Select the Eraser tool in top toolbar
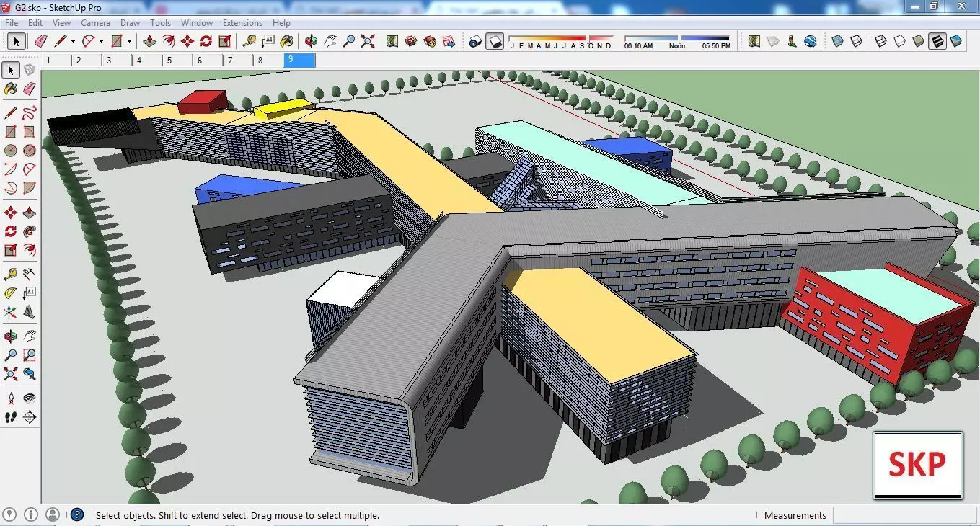980x526 pixels. 40,41
